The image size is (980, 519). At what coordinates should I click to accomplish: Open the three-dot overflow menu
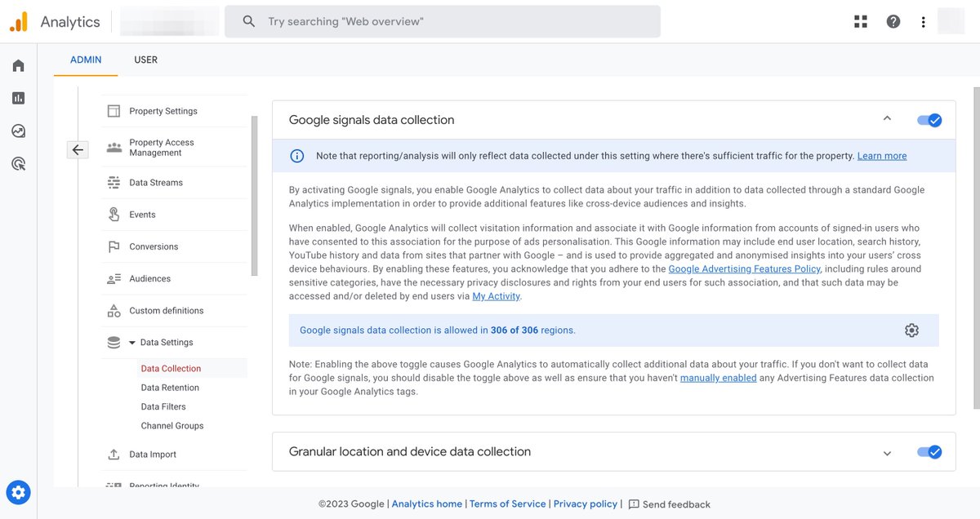923,21
